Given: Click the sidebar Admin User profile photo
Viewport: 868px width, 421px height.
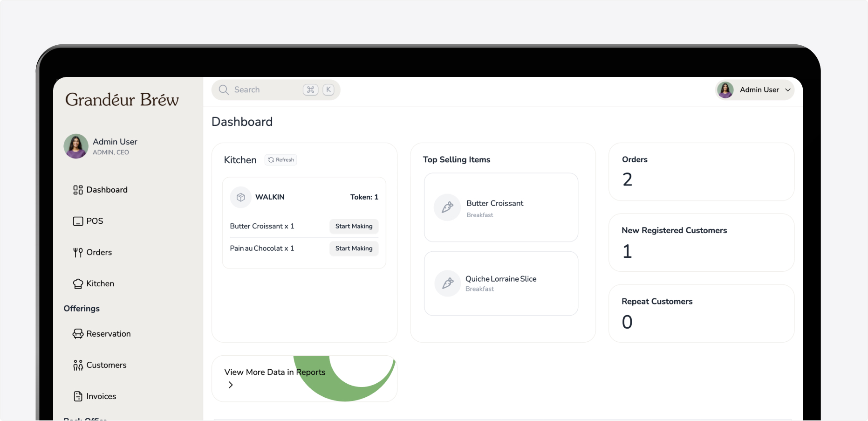Looking at the screenshot, I should point(76,146).
